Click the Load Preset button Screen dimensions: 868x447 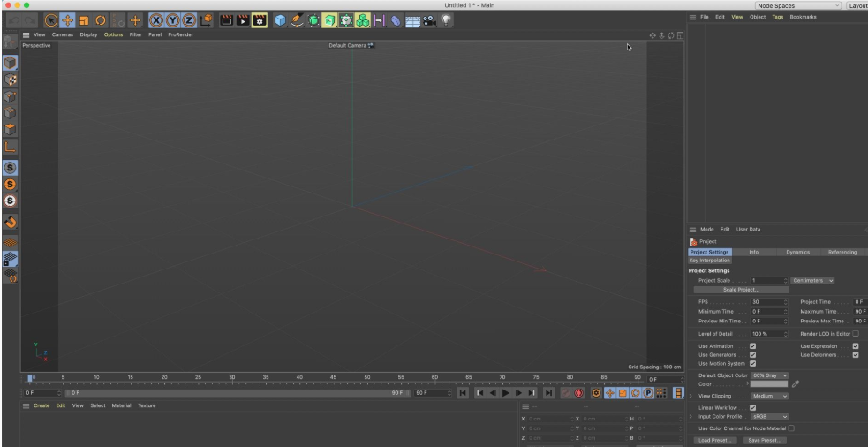[x=714, y=440]
